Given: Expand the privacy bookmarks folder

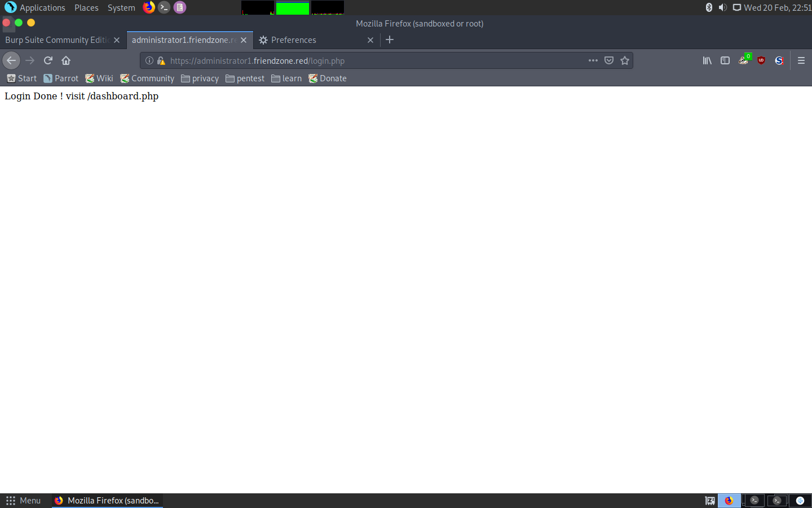Looking at the screenshot, I should [200, 78].
